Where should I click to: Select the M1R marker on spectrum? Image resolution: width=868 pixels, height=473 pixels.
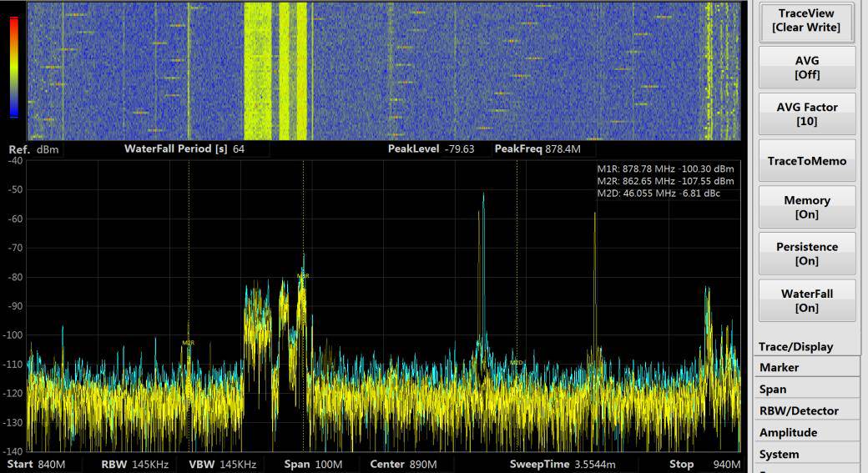pos(303,276)
